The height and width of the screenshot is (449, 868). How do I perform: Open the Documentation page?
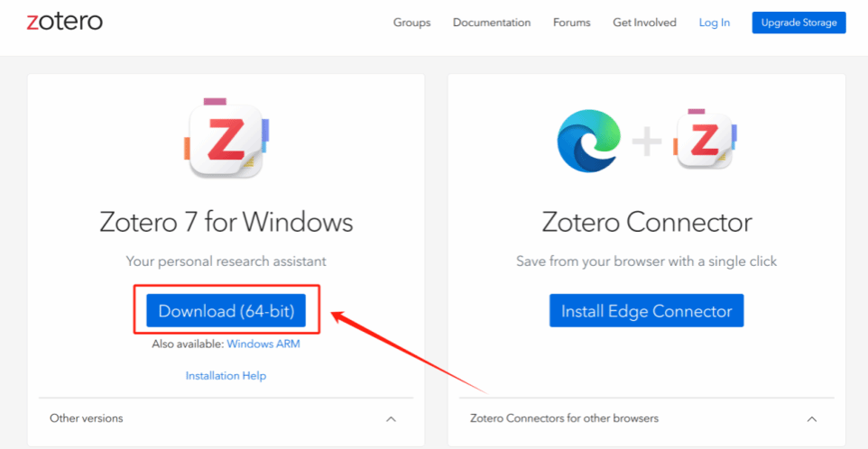click(x=492, y=23)
